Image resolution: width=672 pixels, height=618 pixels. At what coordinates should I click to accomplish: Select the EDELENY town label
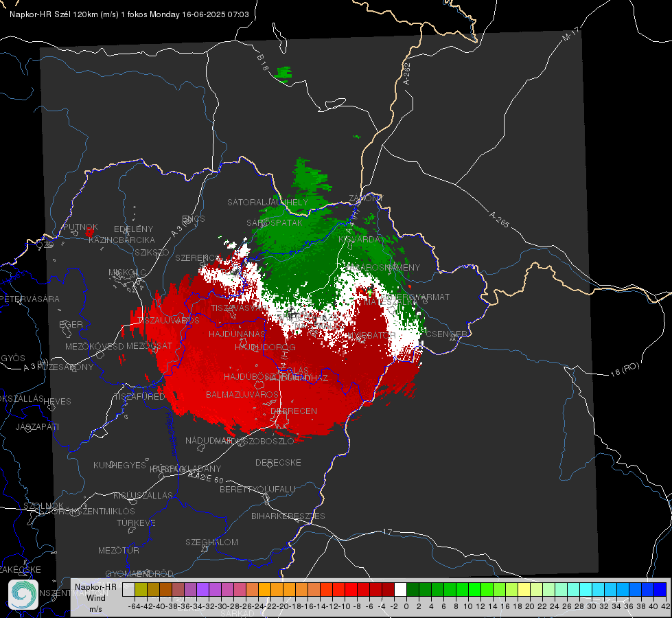click(x=134, y=229)
